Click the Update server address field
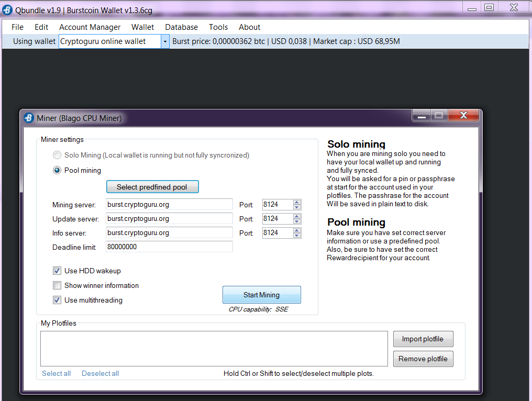Screen dimensions: 532x401 pyautogui.click(x=169, y=218)
